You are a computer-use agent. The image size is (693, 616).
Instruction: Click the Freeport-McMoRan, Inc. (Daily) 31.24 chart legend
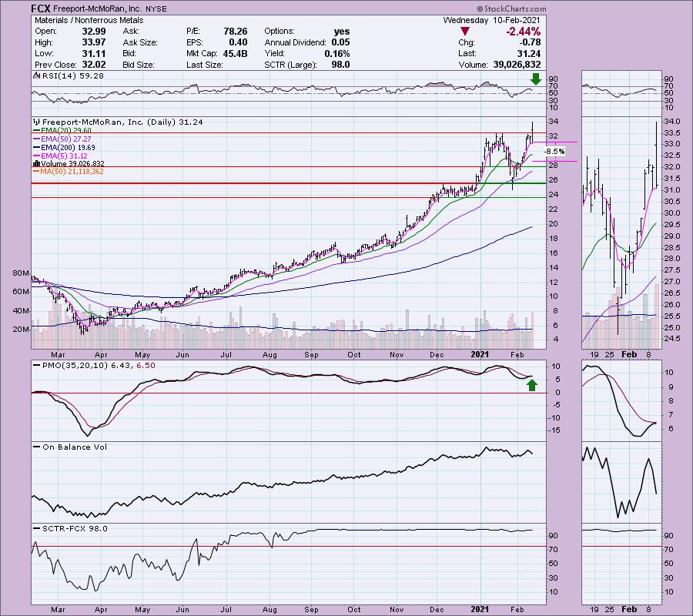pyautogui.click(x=122, y=122)
